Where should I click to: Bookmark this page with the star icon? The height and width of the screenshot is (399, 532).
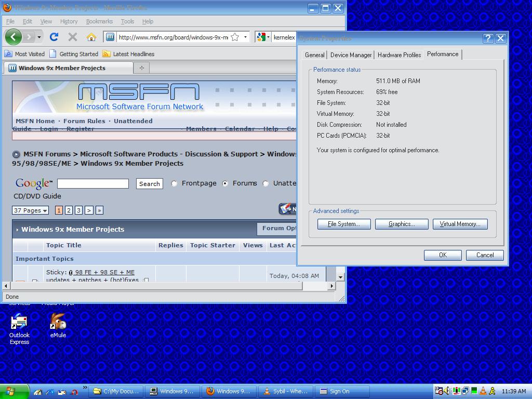(x=235, y=37)
